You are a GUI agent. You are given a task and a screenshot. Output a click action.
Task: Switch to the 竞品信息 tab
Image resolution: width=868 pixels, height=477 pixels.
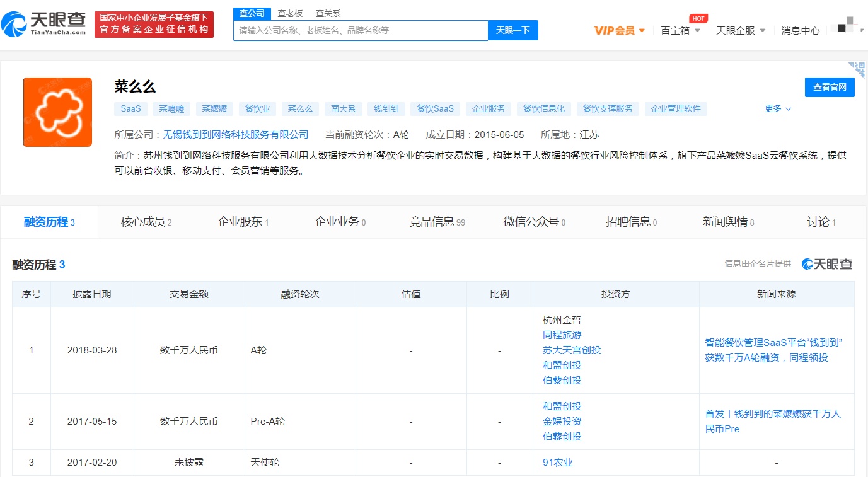point(437,222)
